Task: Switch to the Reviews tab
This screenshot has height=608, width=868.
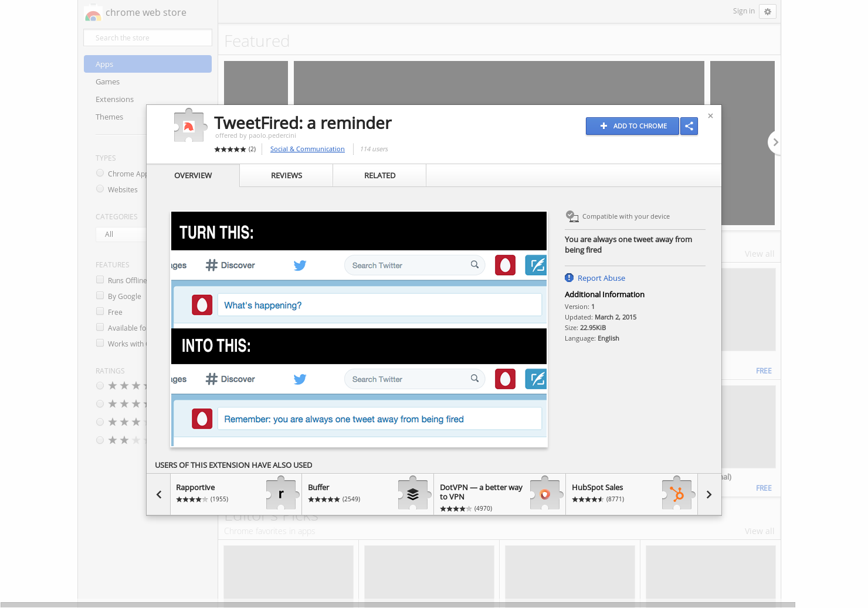Action: coord(286,175)
